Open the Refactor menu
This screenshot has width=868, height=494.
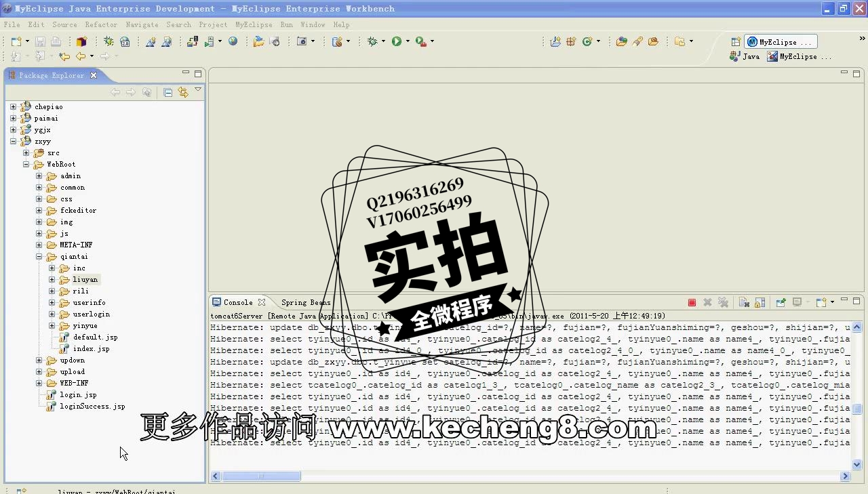coord(101,24)
